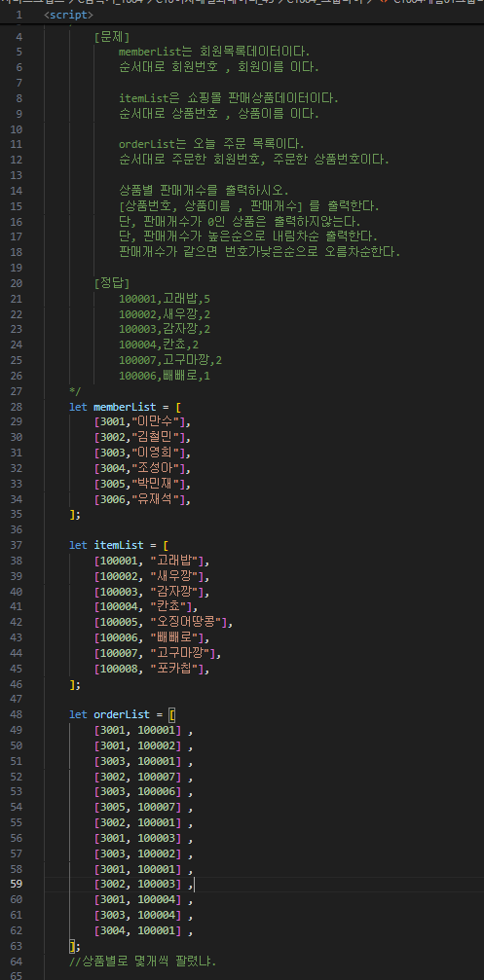Image resolution: width=484 pixels, height=980 pixels.
Task: Click the answer line '100007,고구마깡,2'
Action: coord(170,361)
